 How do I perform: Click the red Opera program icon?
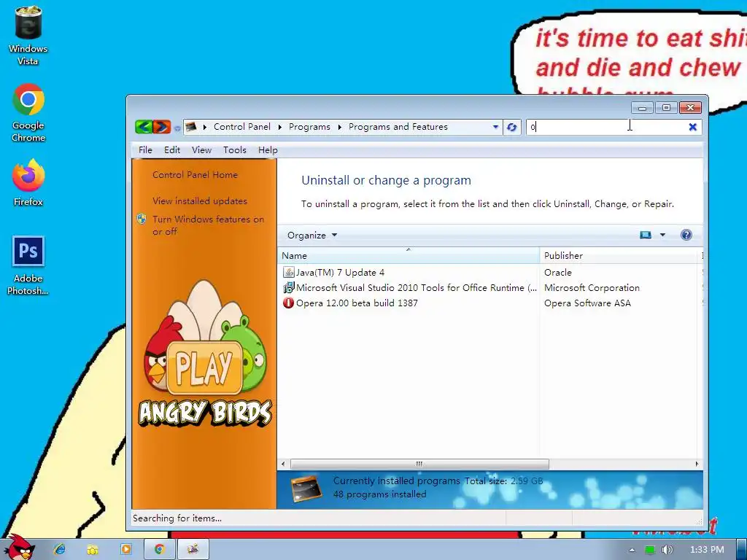pos(288,303)
